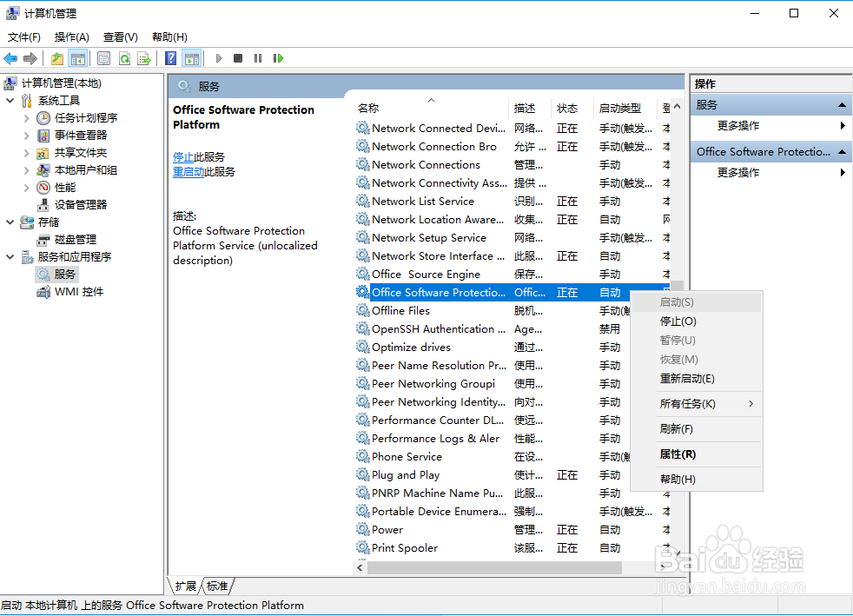Choose 停止(O) in the context menu

[697, 321]
